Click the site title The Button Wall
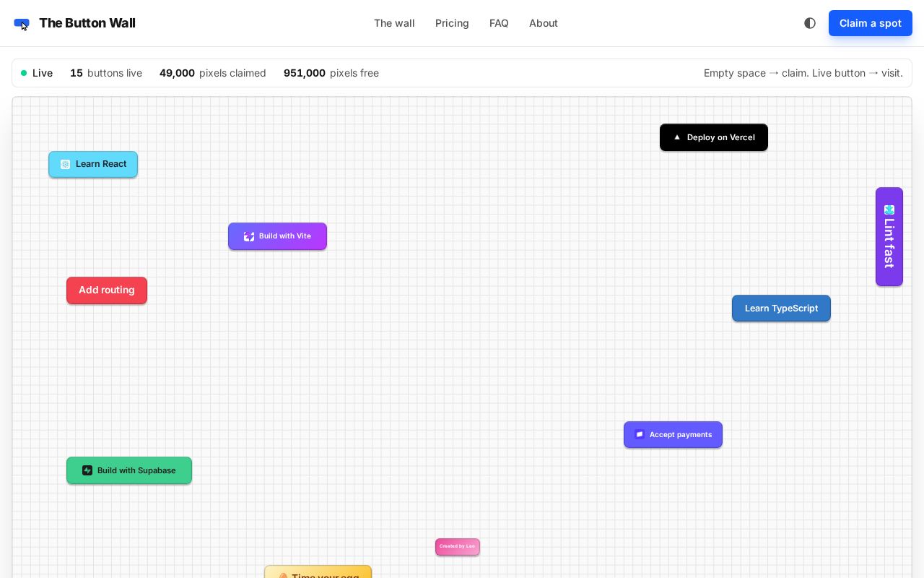Image resolution: width=924 pixels, height=578 pixels. (x=87, y=23)
